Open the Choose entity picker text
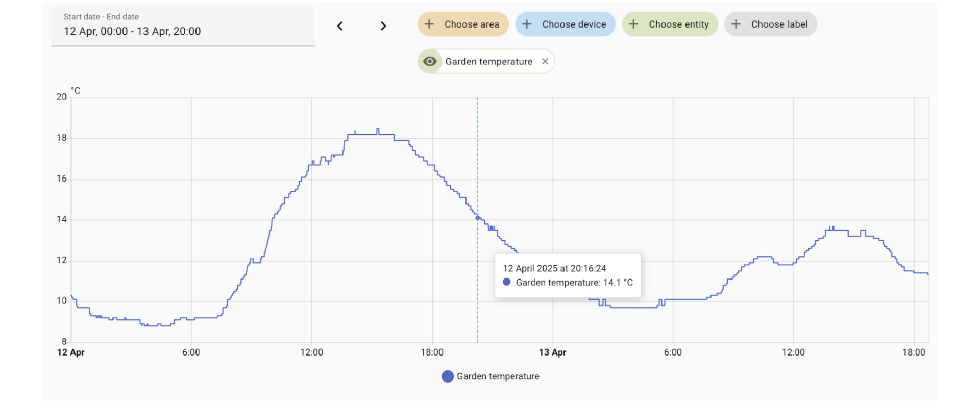 point(678,24)
